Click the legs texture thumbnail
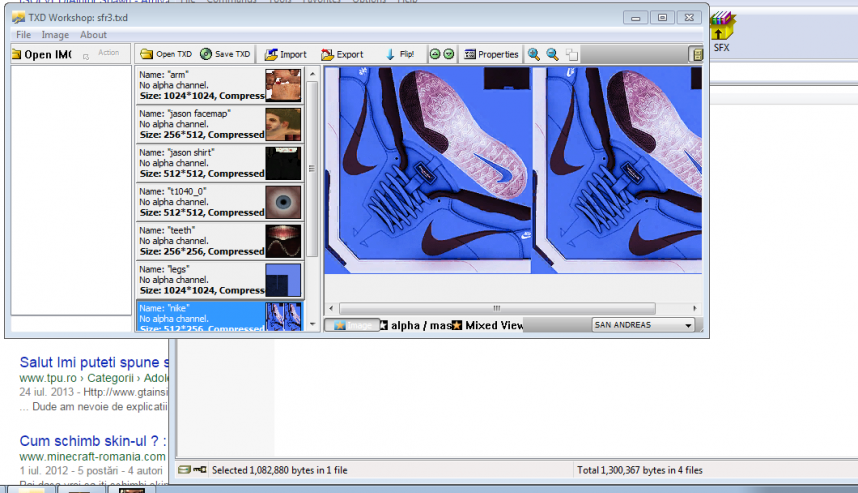This screenshot has height=493, width=858. [x=283, y=280]
